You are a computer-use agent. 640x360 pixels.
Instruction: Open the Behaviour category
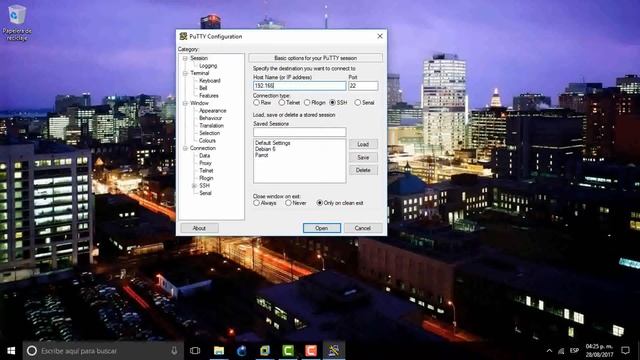click(x=210, y=118)
